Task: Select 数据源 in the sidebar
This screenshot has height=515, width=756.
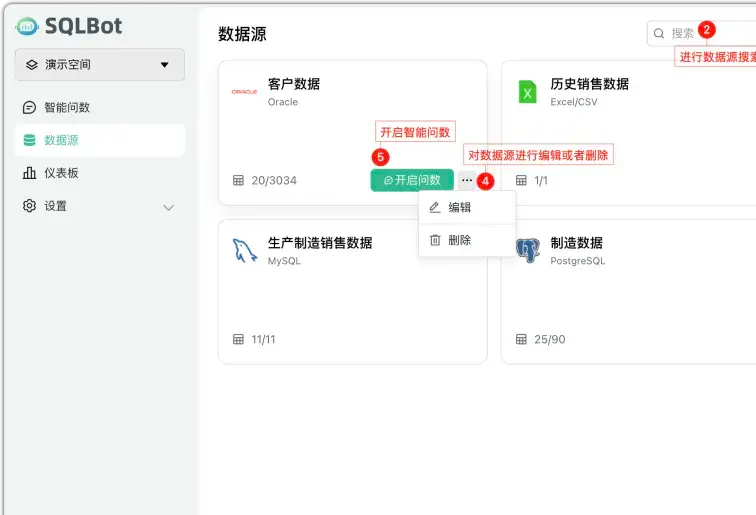Action: pos(99,140)
